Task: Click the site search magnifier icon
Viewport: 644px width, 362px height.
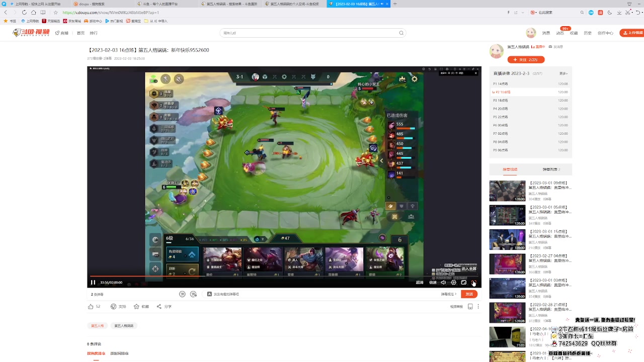Action: (x=401, y=33)
